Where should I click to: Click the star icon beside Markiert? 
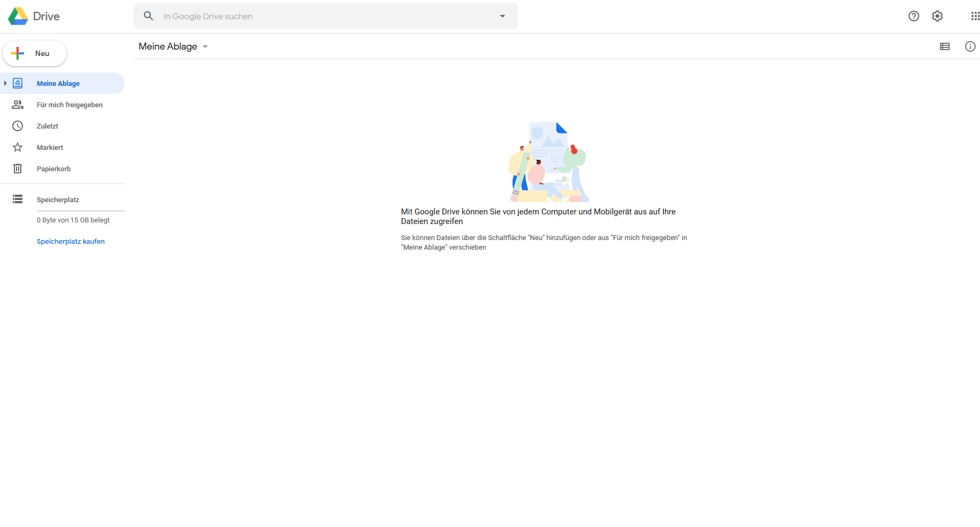pos(18,147)
